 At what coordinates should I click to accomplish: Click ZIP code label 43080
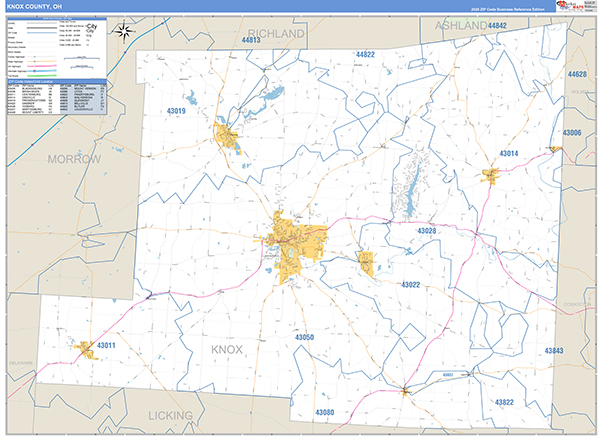point(324,412)
